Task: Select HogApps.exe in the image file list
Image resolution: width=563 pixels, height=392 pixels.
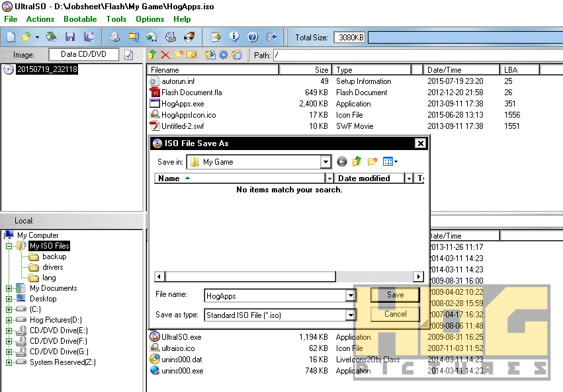Action: (183, 104)
